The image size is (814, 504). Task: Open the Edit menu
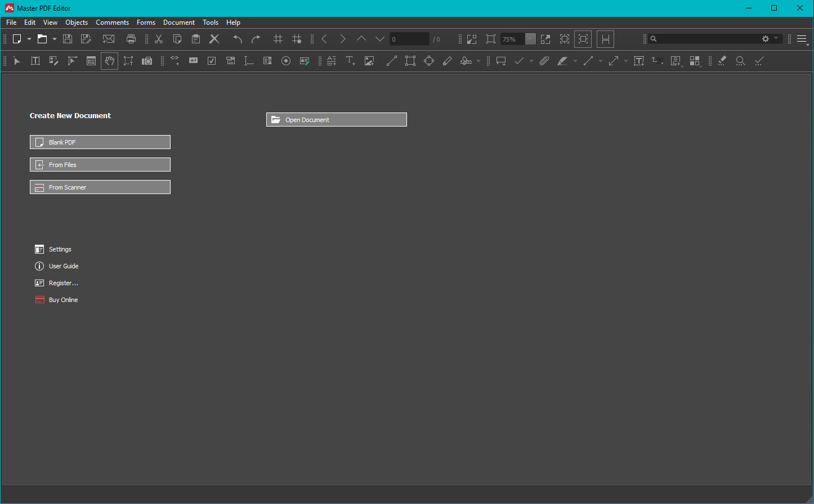[x=30, y=22]
